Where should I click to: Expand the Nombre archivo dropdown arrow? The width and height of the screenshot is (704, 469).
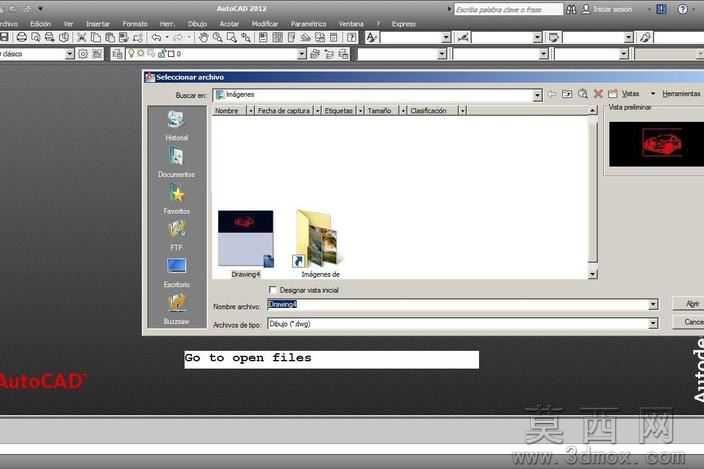pos(653,305)
